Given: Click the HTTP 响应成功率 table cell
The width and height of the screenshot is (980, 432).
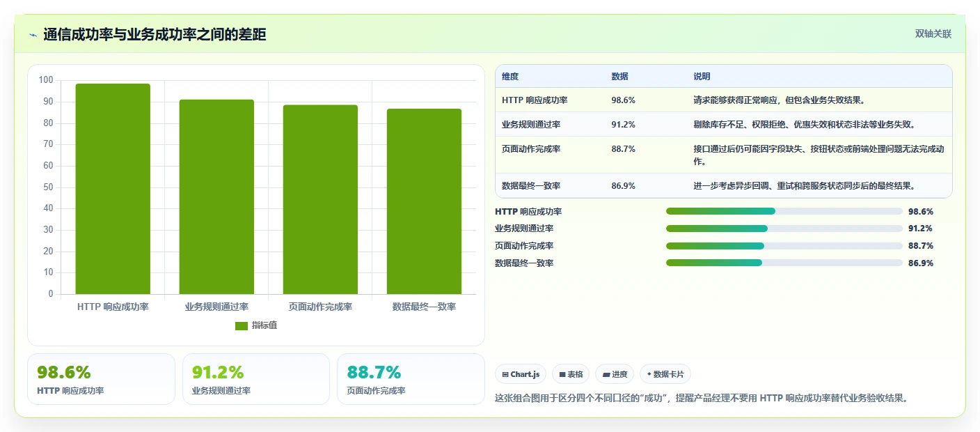Looking at the screenshot, I should point(535,100).
